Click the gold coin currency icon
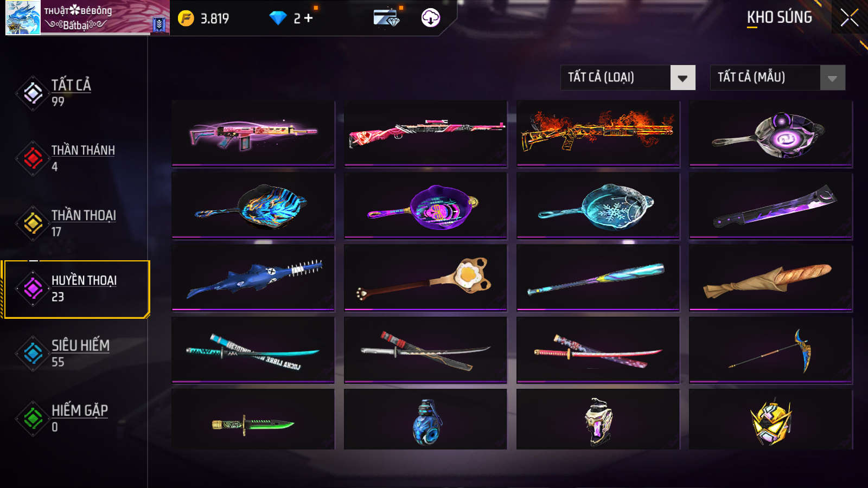868x488 pixels. tap(186, 18)
